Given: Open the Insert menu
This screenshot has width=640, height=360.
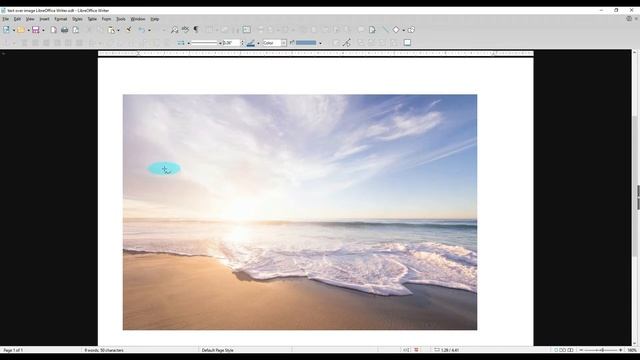Looking at the screenshot, I should [x=44, y=19].
